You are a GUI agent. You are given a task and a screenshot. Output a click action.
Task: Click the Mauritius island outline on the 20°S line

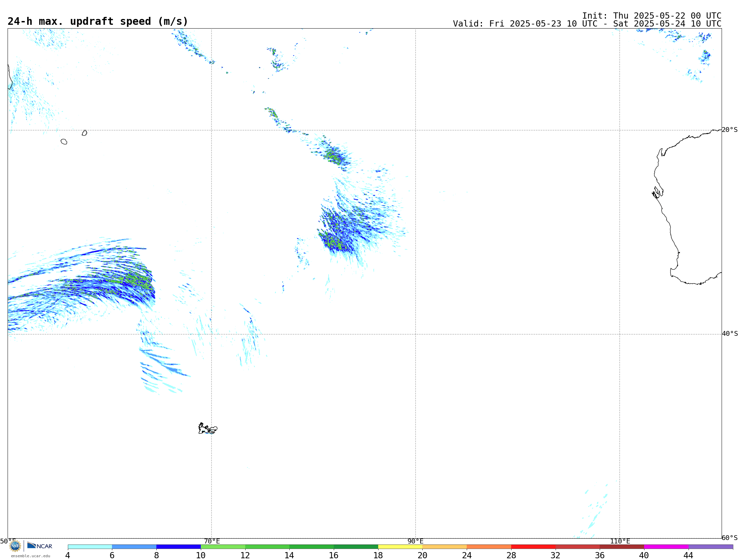click(84, 133)
